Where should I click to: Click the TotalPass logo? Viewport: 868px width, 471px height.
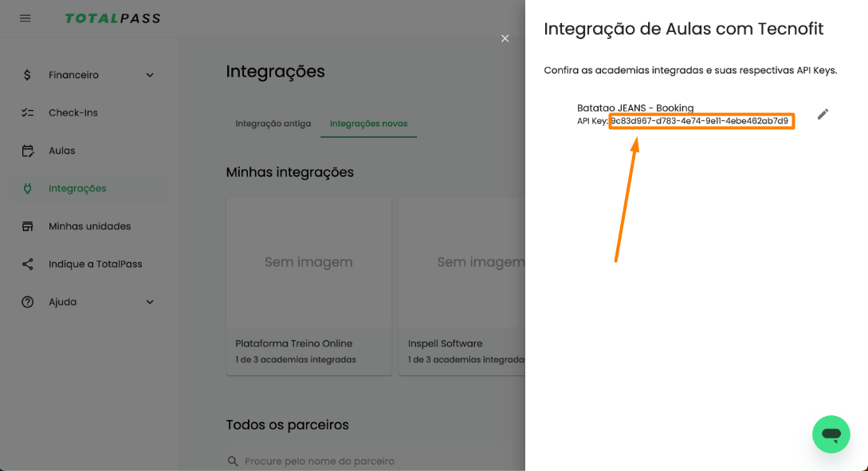(112, 18)
